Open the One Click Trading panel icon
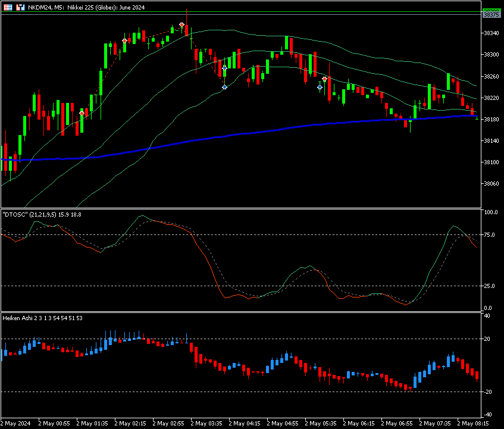The image size is (504, 429). click(x=8, y=7)
